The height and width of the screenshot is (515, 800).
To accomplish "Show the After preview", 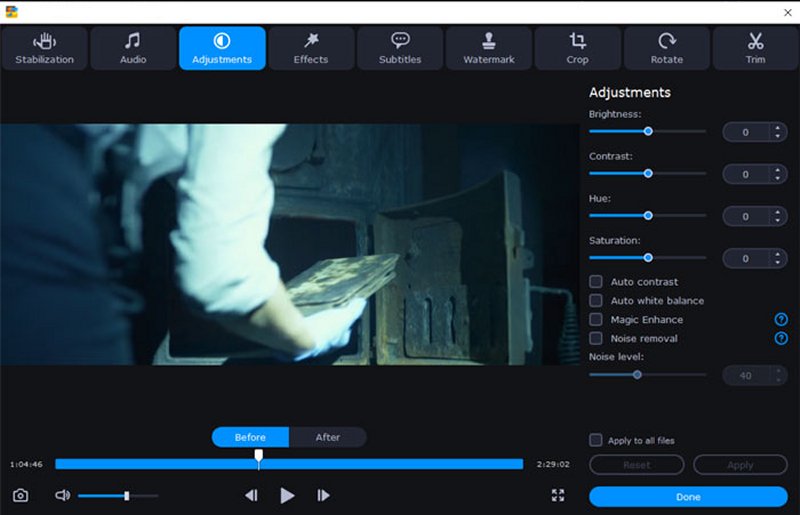I will coord(328,437).
